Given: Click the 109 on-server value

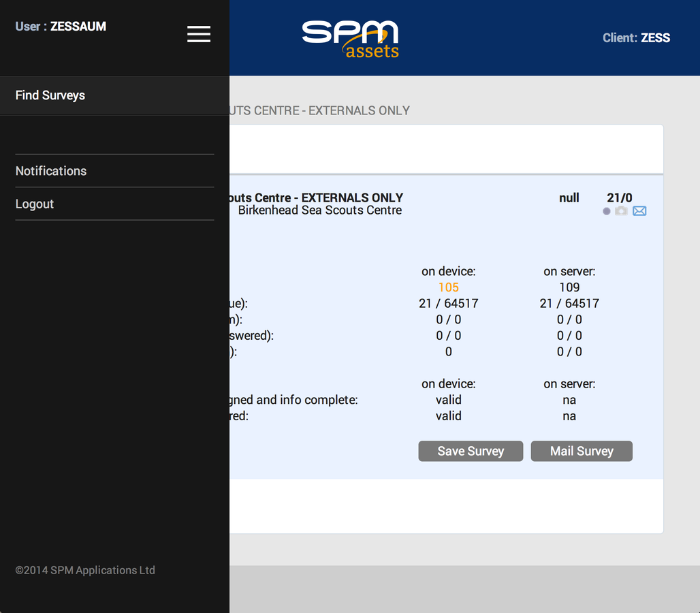Looking at the screenshot, I should tap(569, 287).
